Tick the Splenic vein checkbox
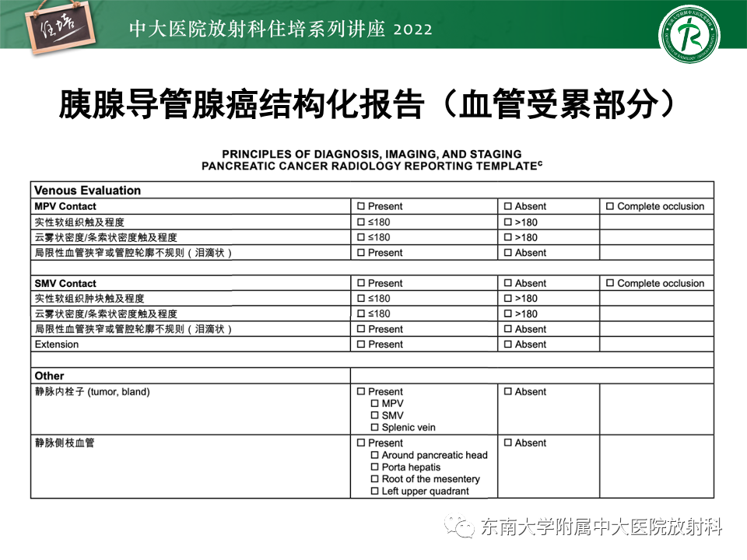Screen dimensions: 747x560 click(x=374, y=427)
